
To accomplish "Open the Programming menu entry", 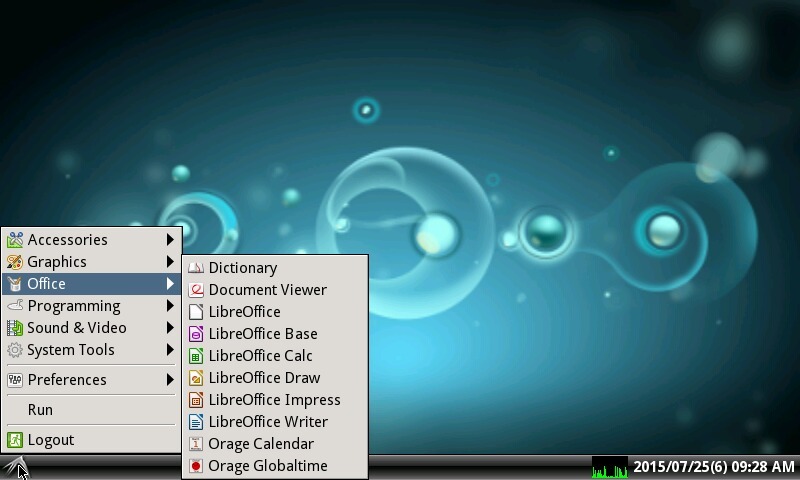I will click(x=92, y=306).
